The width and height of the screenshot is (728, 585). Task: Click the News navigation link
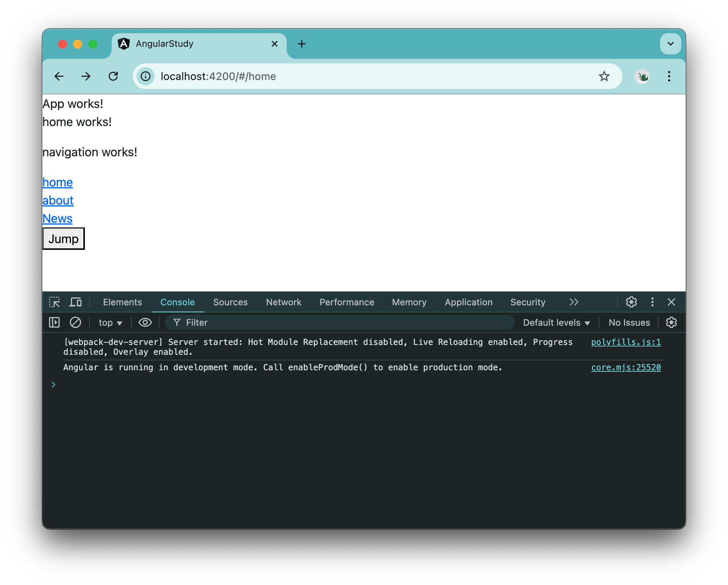[x=57, y=217]
